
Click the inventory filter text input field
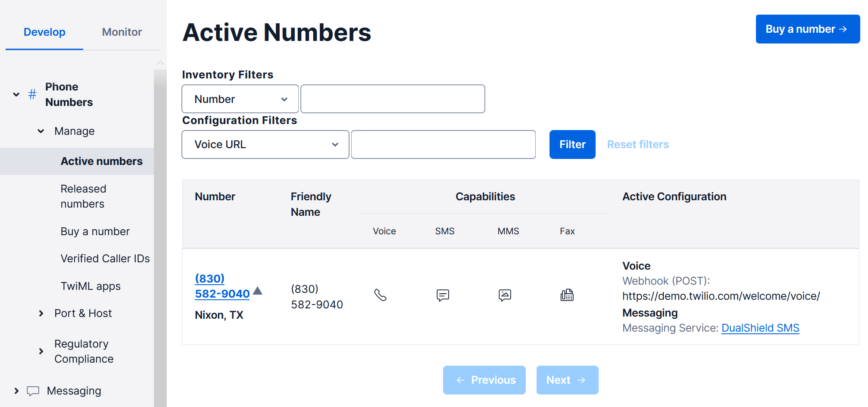pos(392,99)
